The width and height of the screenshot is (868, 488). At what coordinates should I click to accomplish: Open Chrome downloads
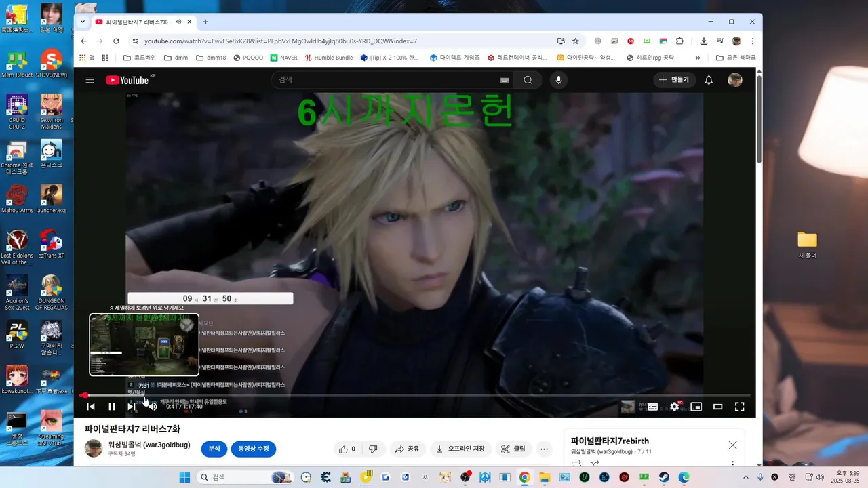704,41
